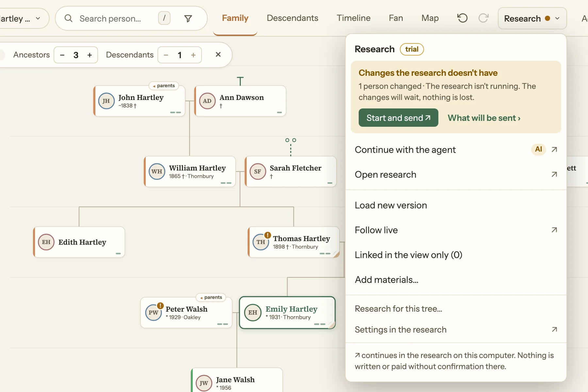Expand Ann Dawson's ancestor branch marker
This screenshot has width=588, height=392.
(x=240, y=81)
